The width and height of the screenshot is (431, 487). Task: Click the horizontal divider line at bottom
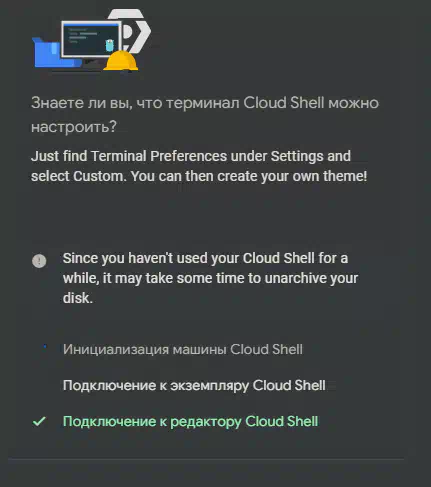coord(206,459)
